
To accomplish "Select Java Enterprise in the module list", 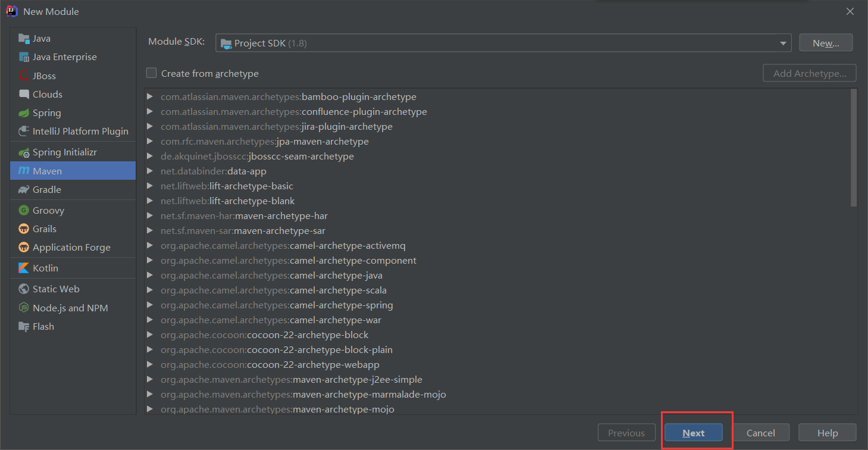I will point(64,57).
